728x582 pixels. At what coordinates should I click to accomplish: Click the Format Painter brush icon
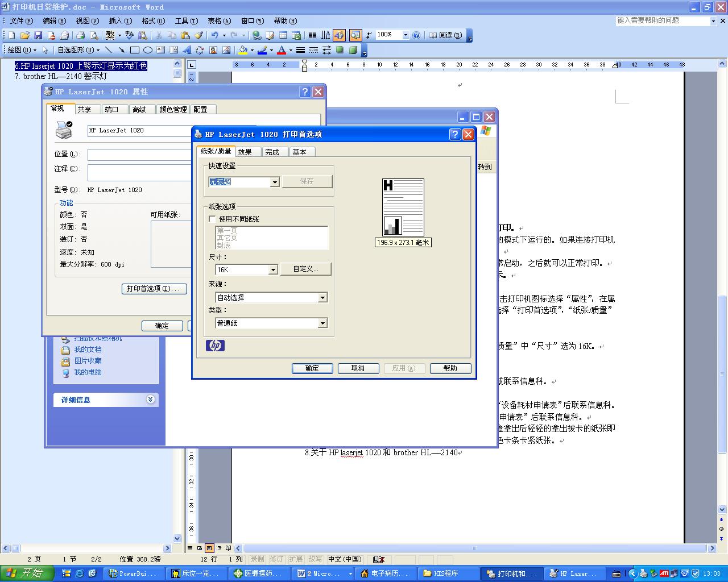[x=198, y=35]
